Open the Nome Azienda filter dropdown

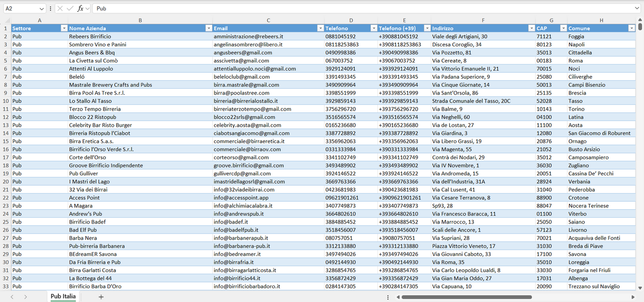coord(208,29)
